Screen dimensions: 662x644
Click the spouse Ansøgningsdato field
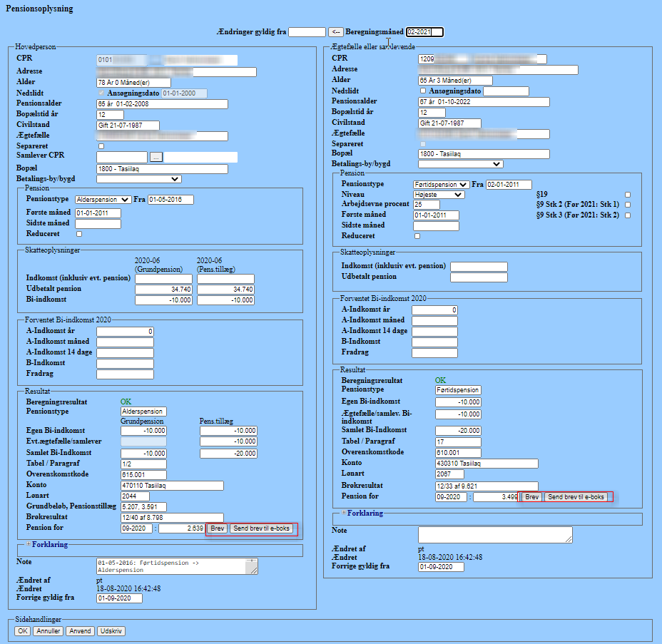coord(506,91)
